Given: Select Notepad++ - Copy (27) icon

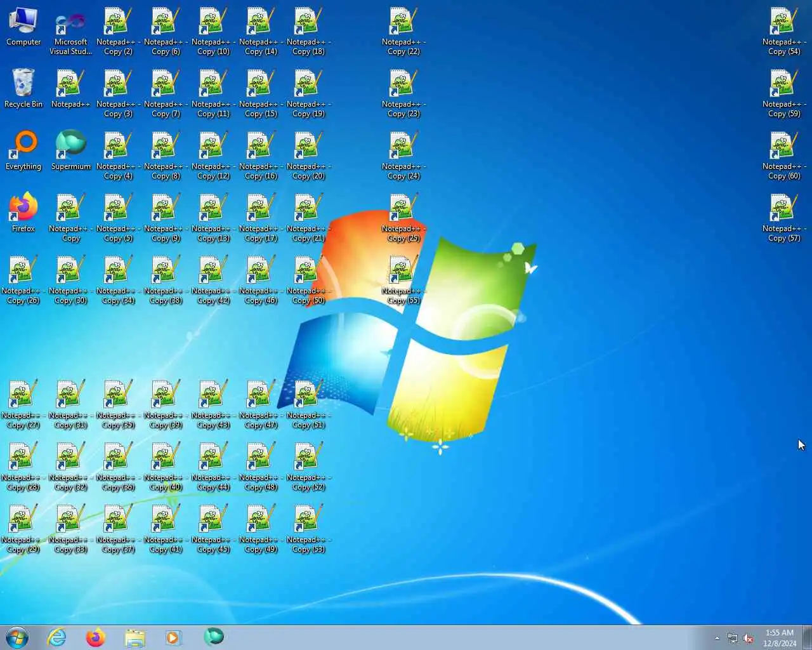Looking at the screenshot, I should click(x=23, y=404).
